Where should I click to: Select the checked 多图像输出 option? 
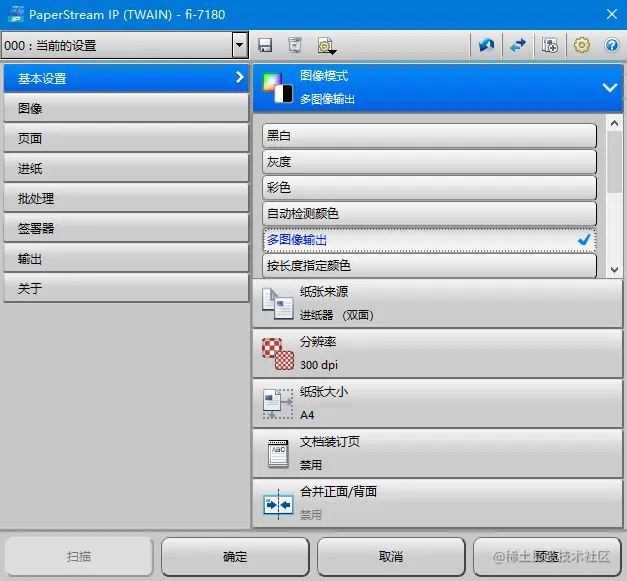pos(429,240)
